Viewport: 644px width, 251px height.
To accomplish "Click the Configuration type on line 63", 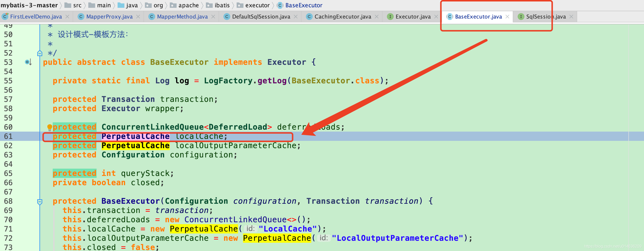I will click(133, 155).
